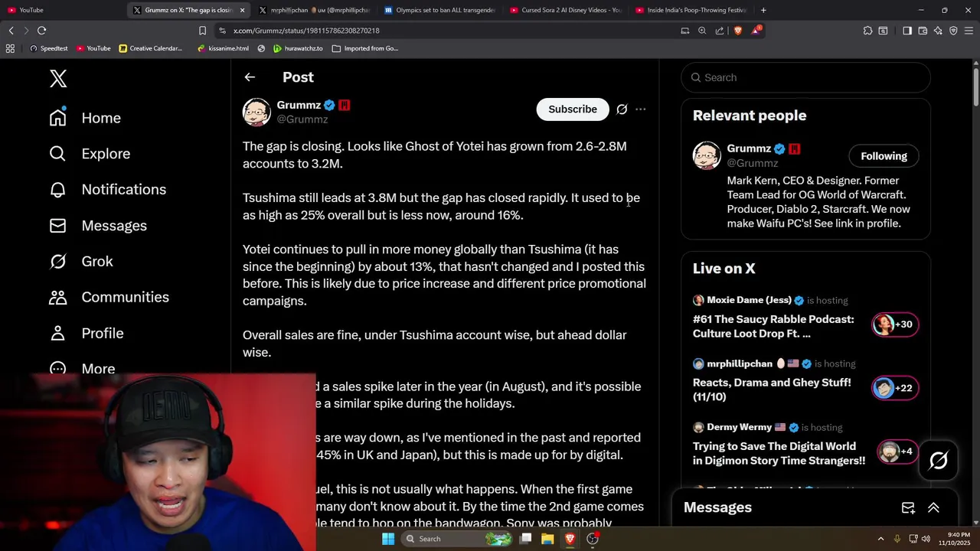The image size is (980, 551).
Task: Click the back arrow beside Post
Action: pyautogui.click(x=250, y=77)
